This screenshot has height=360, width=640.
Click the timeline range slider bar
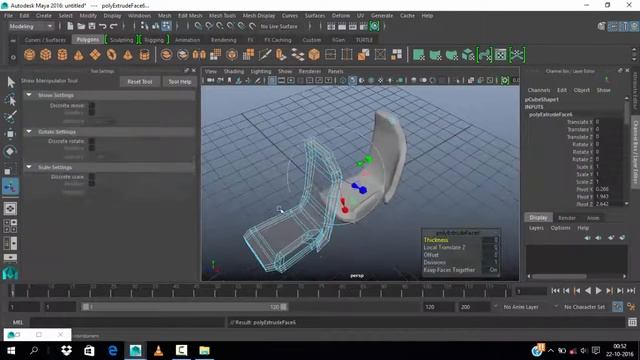pos(184,307)
